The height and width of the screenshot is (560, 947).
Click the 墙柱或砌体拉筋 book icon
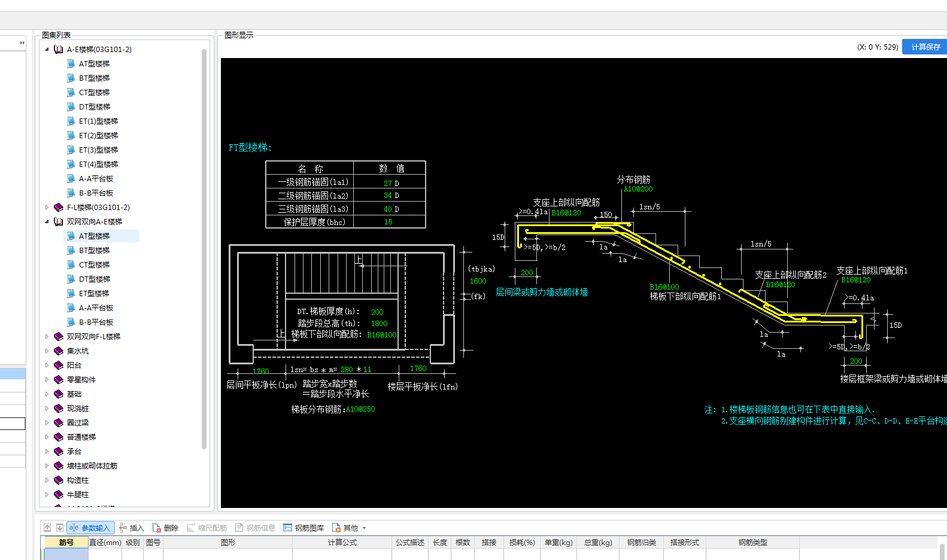(x=59, y=466)
